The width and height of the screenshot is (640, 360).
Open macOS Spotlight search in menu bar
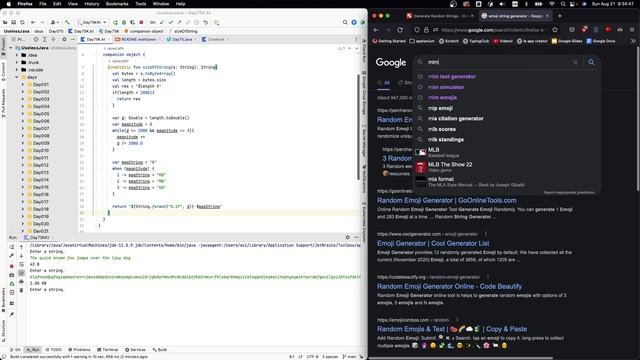pyautogui.click(x=563, y=4)
